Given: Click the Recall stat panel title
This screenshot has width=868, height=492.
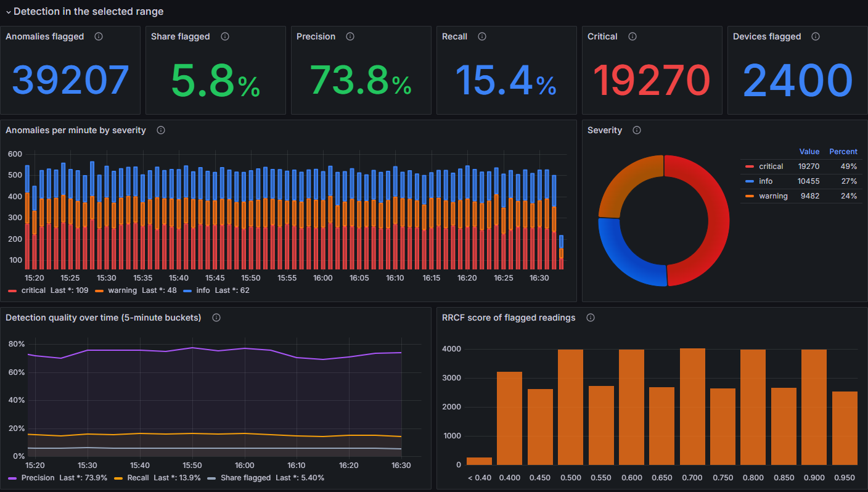Looking at the screenshot, I should (x=455, y=36).
